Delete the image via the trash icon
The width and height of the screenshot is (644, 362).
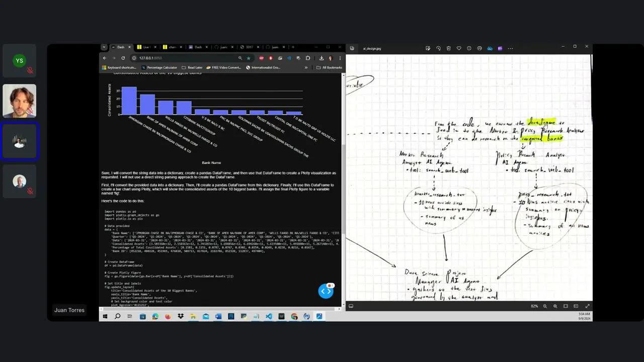point(448,48)
